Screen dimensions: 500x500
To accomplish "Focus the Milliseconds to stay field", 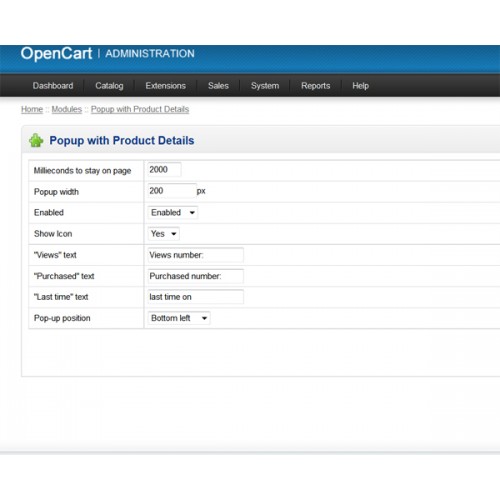I will (164, 170).
